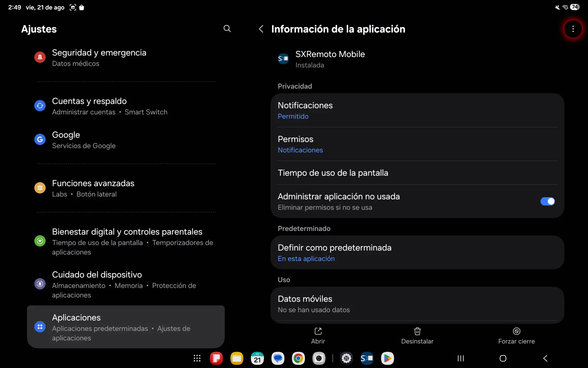This screenshot has height=368, width=588.
Task: Select the Aplicaciones settings entry
Action: pos(126,327)
